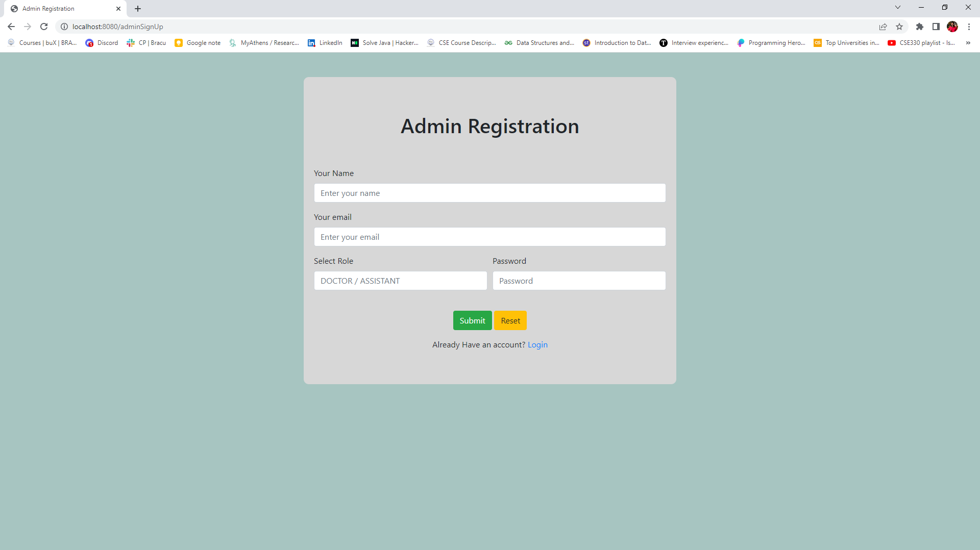Open the browser profile avatar

click(953, 27)
